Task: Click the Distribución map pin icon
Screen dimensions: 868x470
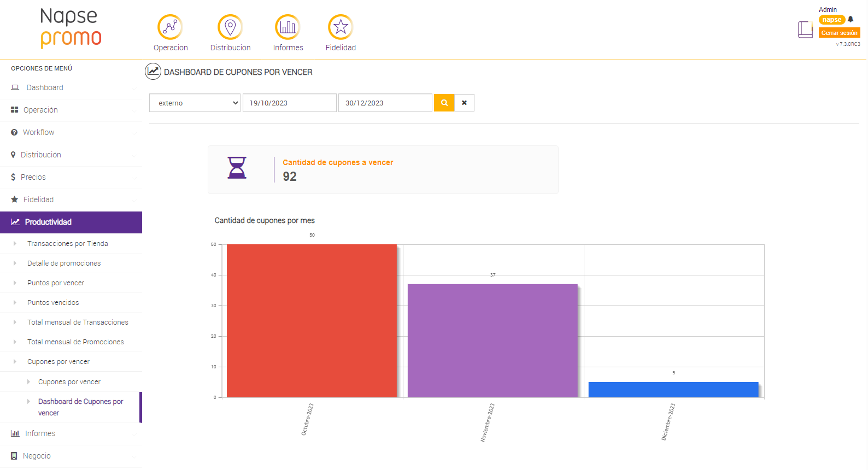Action: [230, 27]
